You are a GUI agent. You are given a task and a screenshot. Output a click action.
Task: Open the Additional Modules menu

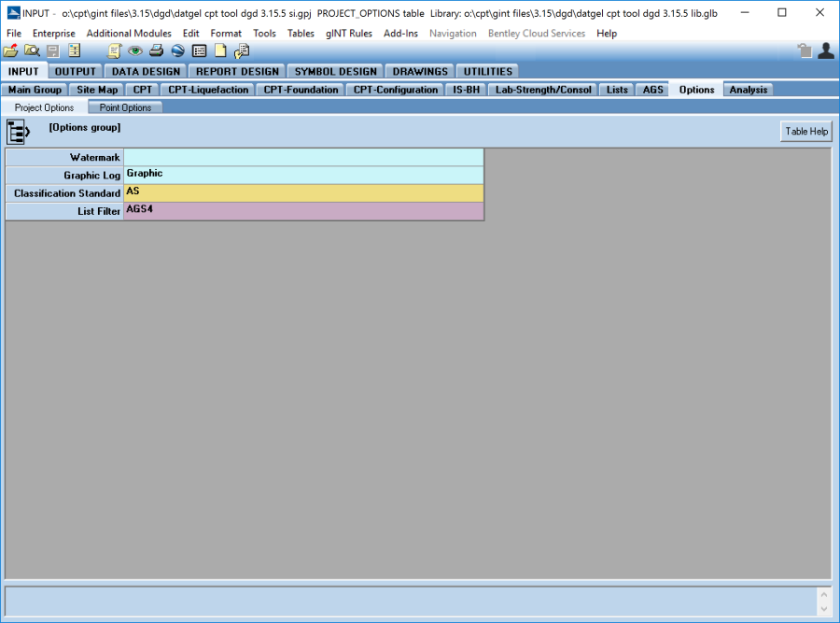tap(129, 34)
